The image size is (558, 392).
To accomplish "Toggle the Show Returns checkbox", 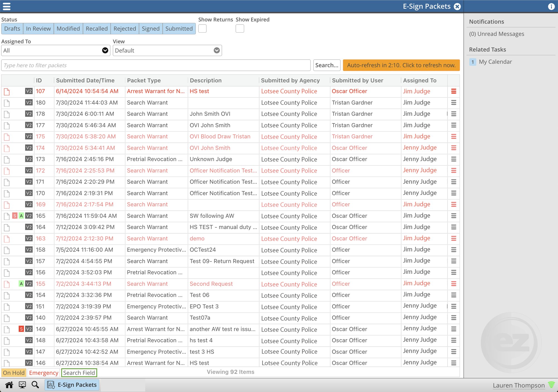I will click(x=202, y=28).
